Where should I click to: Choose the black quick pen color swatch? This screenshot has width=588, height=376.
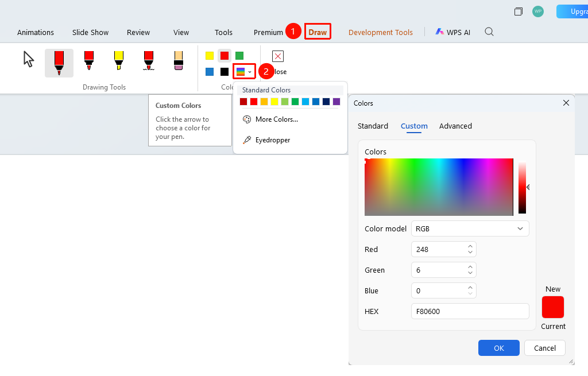coord(225,72)
